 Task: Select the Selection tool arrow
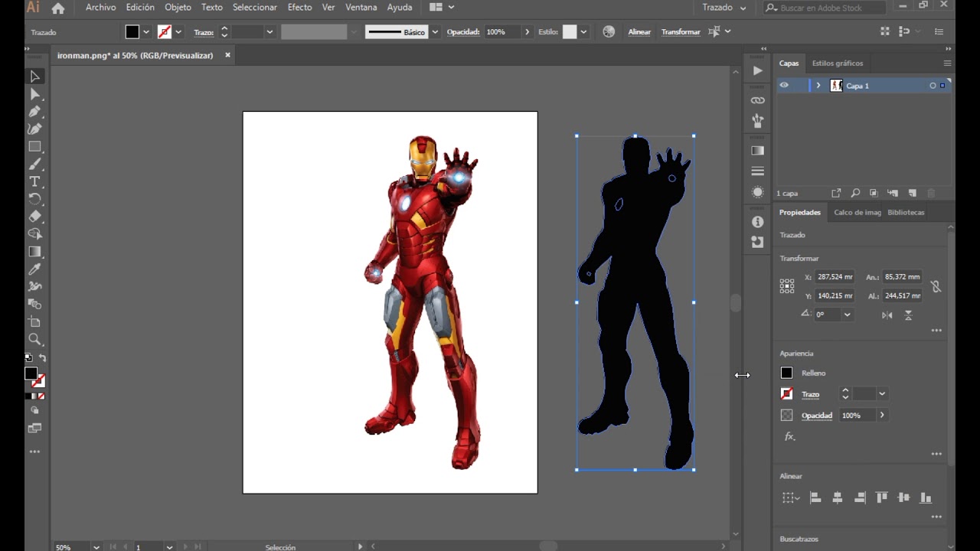tap(34, 77)
